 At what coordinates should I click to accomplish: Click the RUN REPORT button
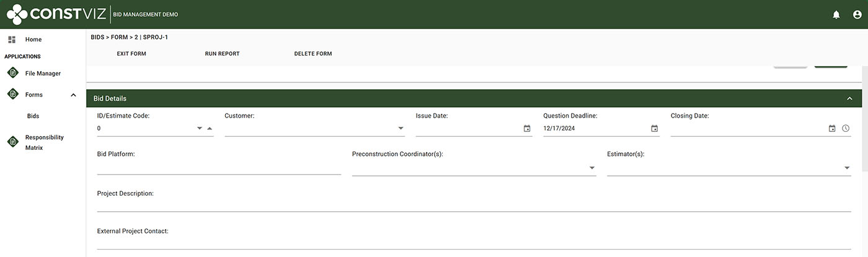(x=222, y=54)
